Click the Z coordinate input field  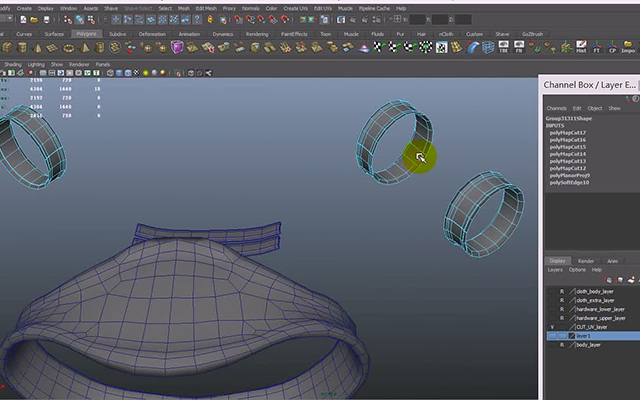(463, 19)
